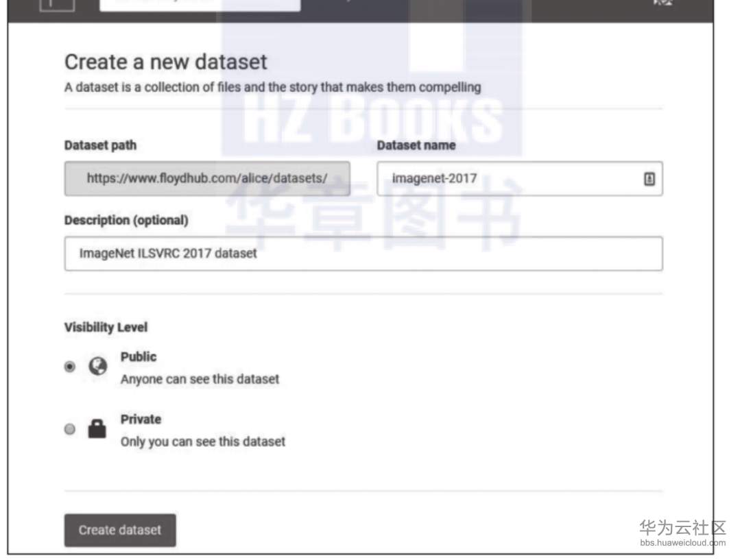Image resolution: width=740 pixels, height=560 pixels.
Task: Click the Create dataset button
Action: point(120,531)
